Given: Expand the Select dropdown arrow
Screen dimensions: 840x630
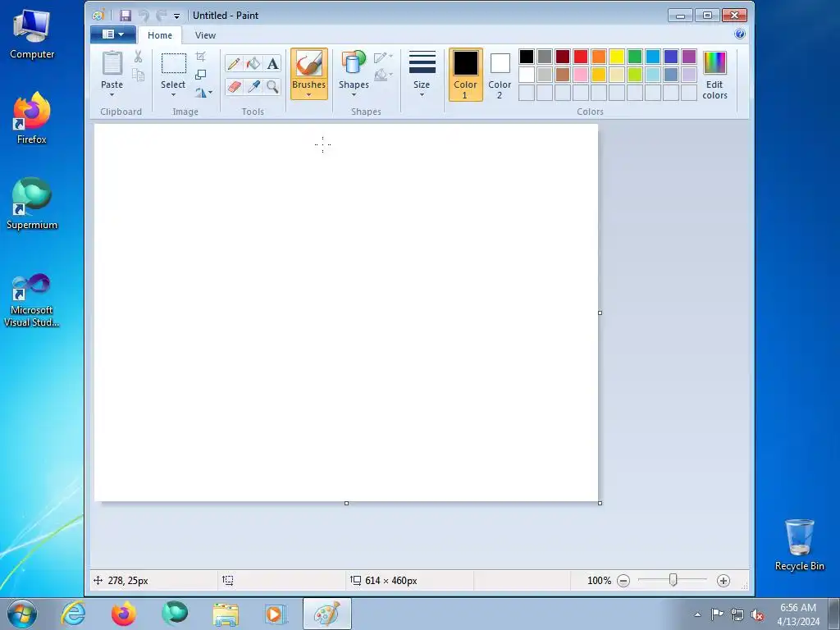Looking at the screenshot, I should (173, 95).
